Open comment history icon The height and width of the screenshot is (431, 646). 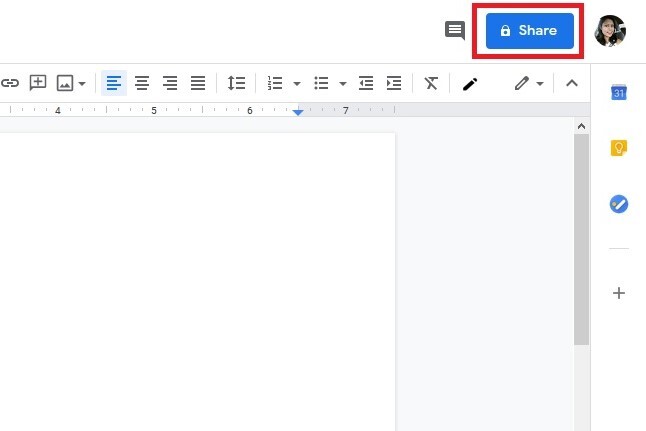pyautogui.click(x=455, y=30)
